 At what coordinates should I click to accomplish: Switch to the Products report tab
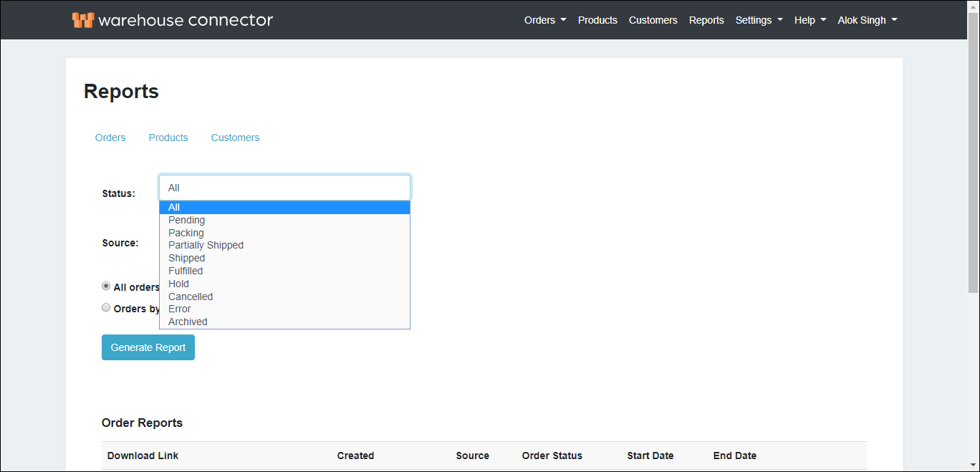pyautogui.click(x=168, y=138)
